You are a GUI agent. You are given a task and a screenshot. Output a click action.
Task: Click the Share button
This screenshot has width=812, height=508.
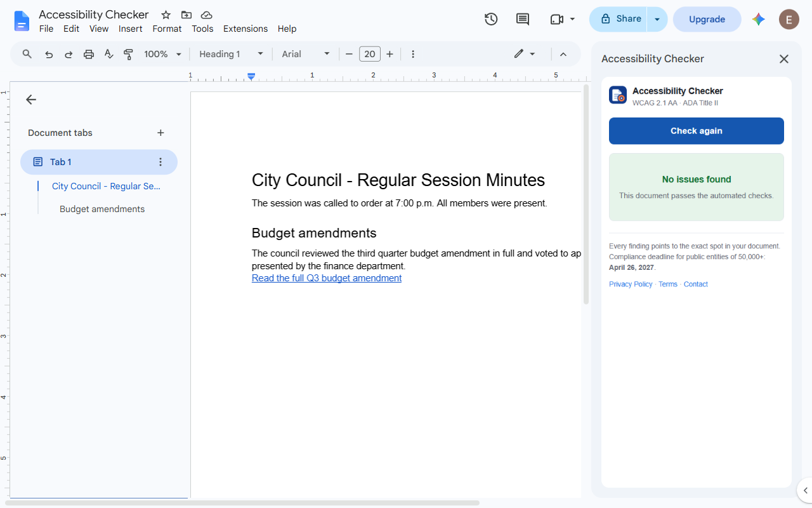(x=619, y=19)
